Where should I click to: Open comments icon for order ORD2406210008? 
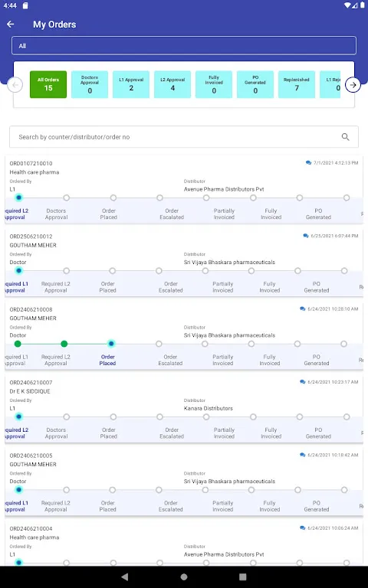302,309
